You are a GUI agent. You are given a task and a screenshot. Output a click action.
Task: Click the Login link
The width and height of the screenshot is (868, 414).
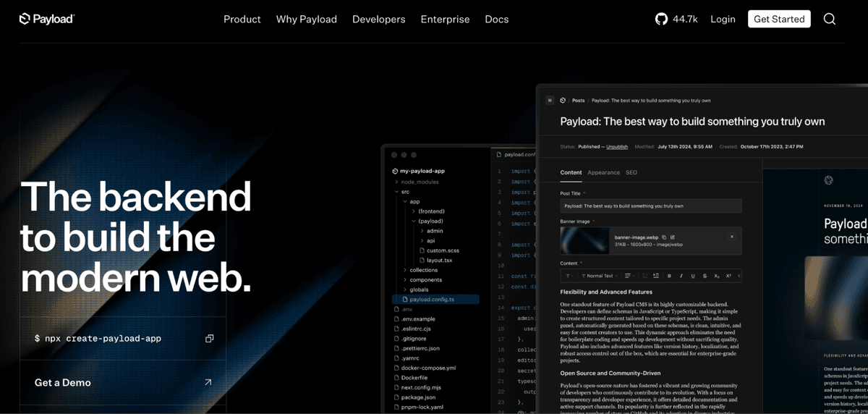tap(723, 19)
